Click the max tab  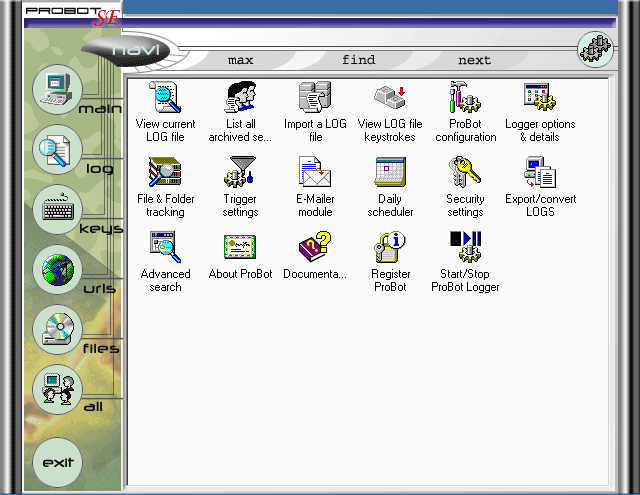click(240, 60)
